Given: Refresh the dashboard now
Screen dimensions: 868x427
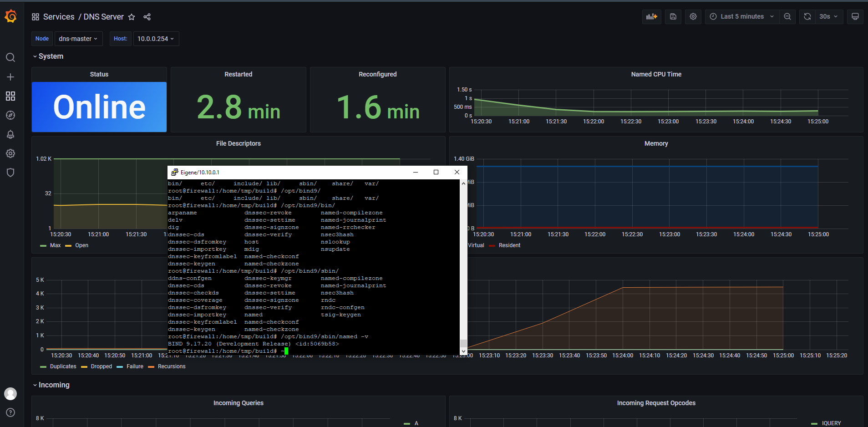Looking at the screenshot, I should click(807, 16).
